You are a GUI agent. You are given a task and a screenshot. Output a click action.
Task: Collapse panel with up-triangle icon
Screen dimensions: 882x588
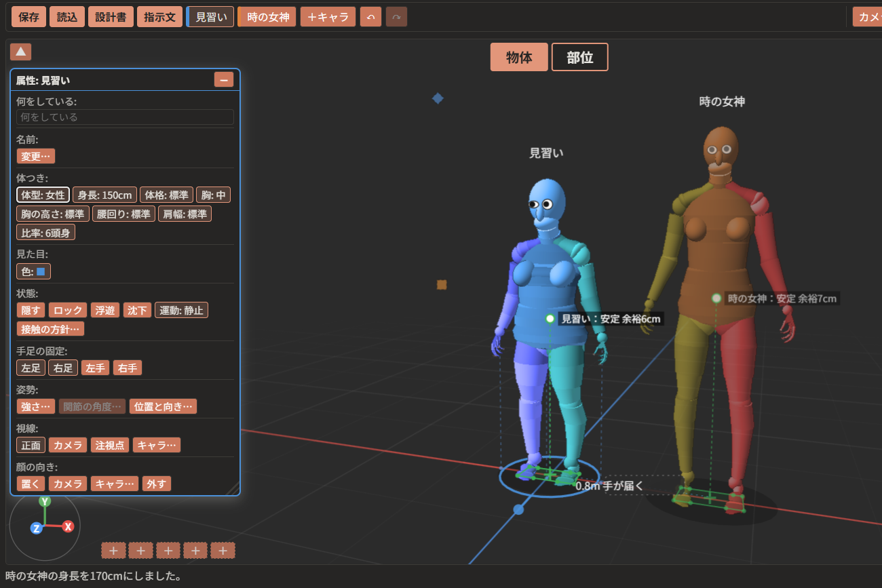click(20, 52)
